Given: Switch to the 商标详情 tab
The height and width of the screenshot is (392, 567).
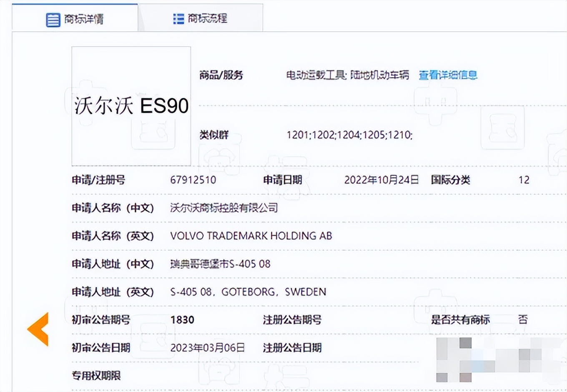Looking at the screenshot, I should coord(75,18).
